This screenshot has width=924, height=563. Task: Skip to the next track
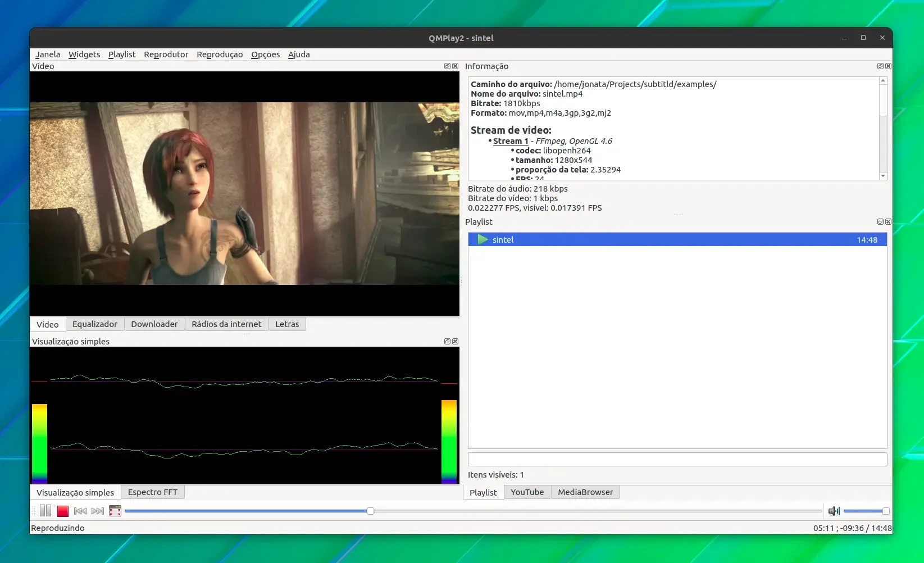point(98,511)
